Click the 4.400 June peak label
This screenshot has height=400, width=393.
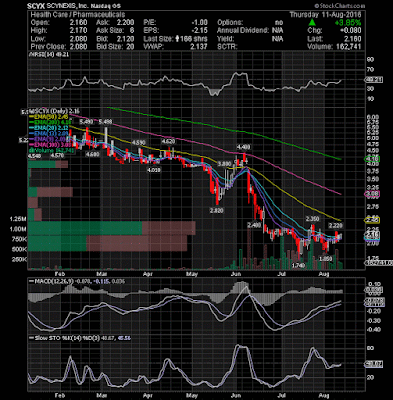243,147
